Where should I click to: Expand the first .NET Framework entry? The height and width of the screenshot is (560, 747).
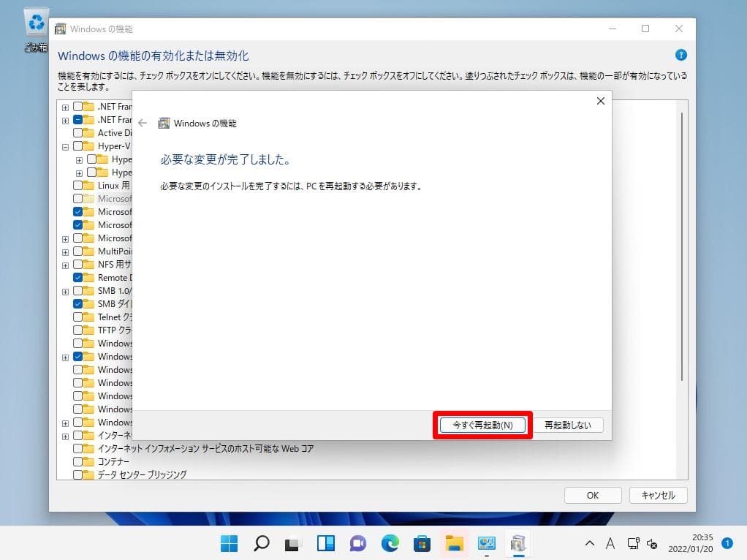coord(65,107)
